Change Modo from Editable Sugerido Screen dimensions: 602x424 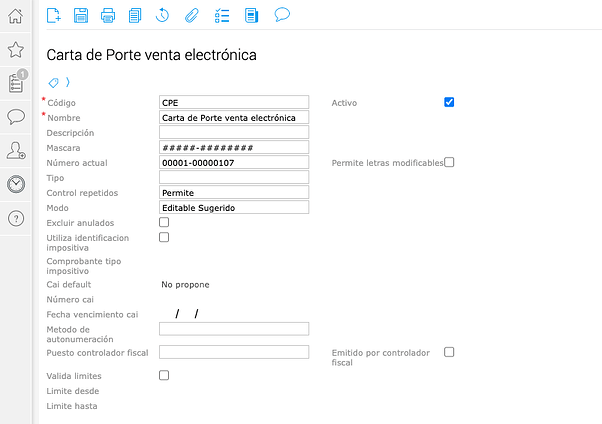[x=234, y=207]
